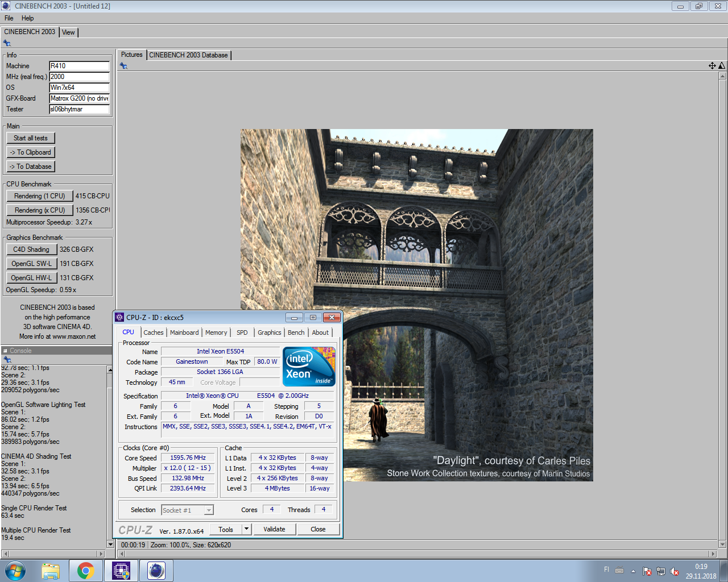Run Rendering (x CPU) benchmark
Viewport: 728px width, 582px height.
click(x=40, y=210)
